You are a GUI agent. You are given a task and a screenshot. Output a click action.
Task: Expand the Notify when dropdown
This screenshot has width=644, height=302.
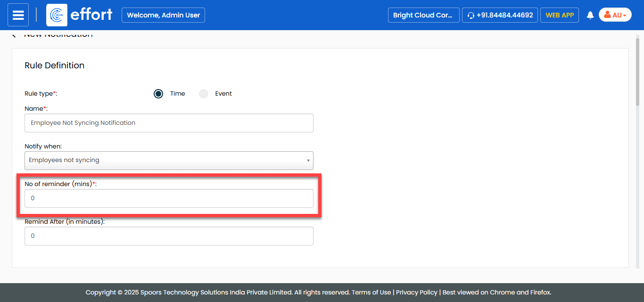(x=169, y=161)
